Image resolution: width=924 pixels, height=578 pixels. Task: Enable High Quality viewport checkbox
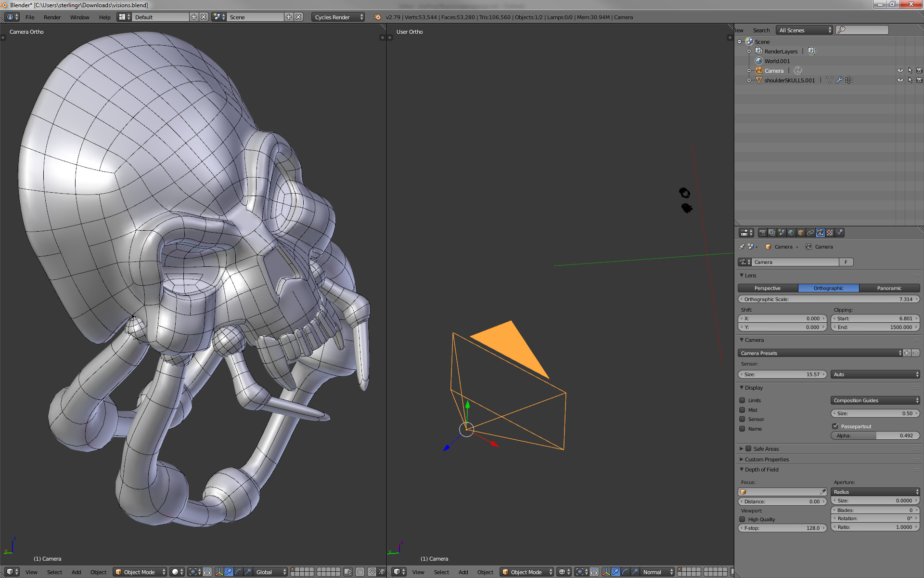tap(742, 519)
